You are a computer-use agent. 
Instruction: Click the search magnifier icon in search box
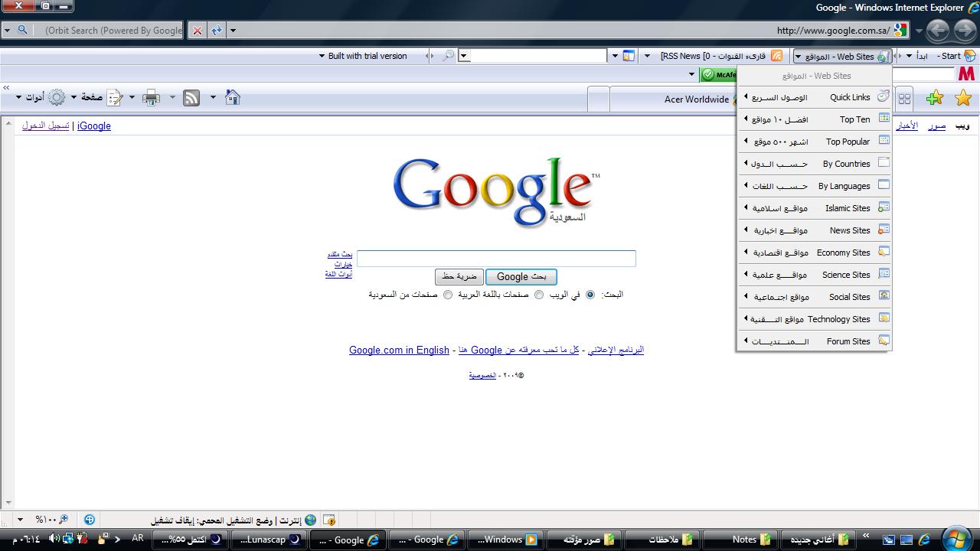[22, 31]
